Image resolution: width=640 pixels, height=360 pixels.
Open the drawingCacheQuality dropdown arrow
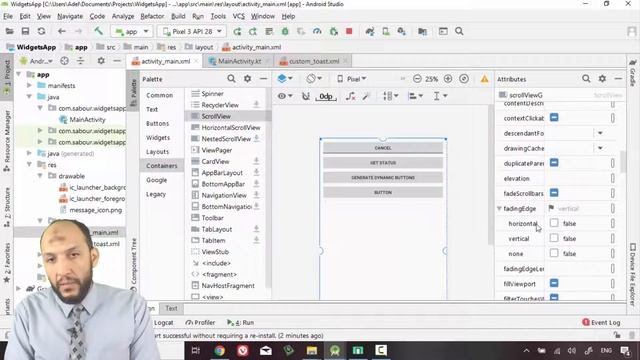(600, 148)
